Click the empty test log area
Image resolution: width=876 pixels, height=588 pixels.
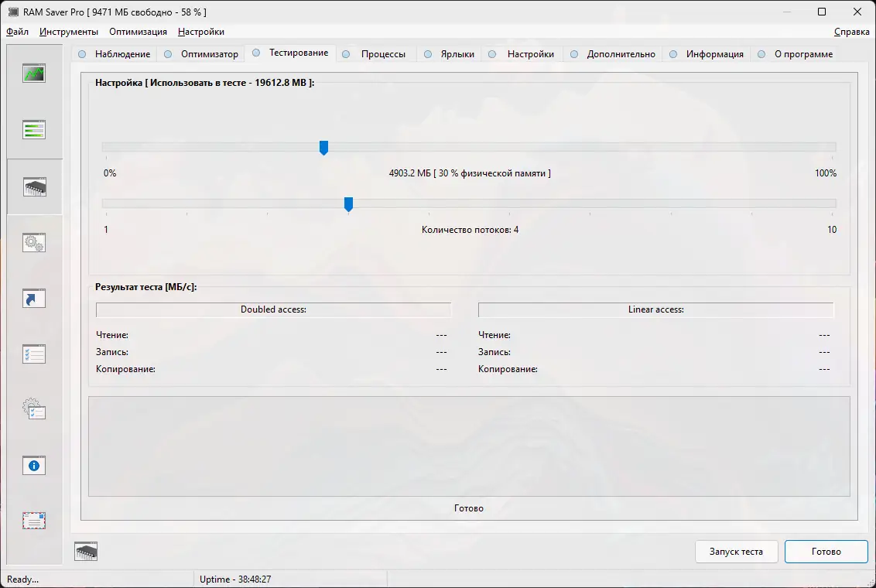coord(469,446)
